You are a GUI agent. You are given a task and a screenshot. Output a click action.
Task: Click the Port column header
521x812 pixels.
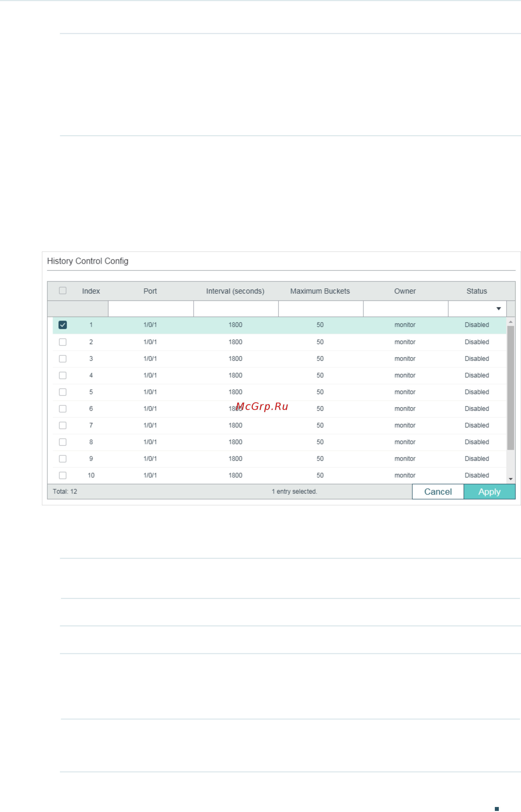click(150, 291)
